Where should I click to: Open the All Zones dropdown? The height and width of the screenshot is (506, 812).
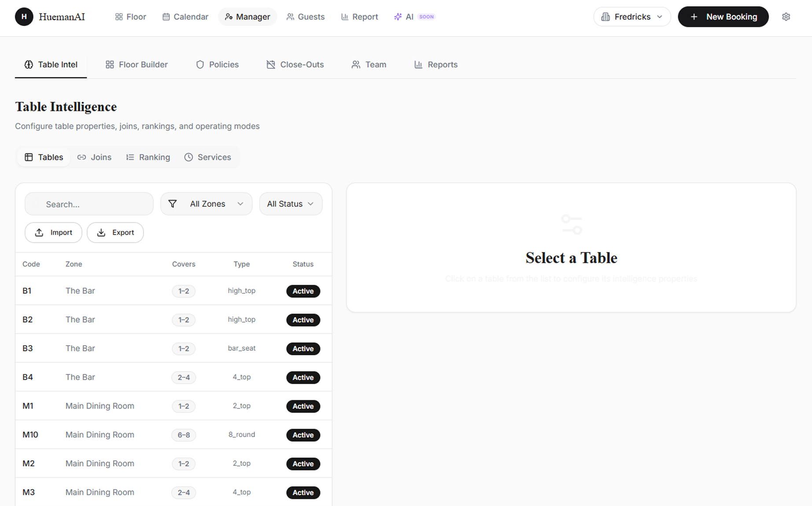(206, 204)
